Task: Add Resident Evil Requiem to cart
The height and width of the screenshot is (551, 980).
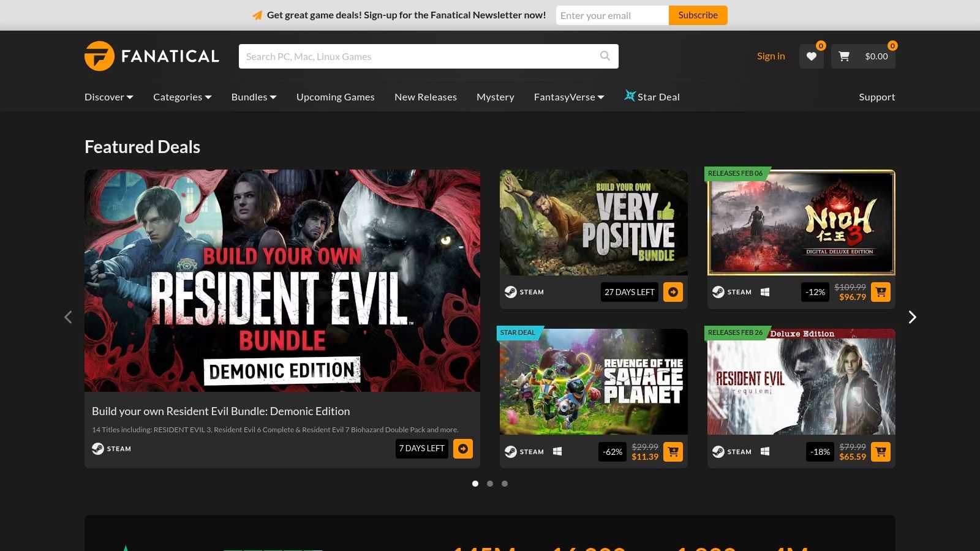Action: pos(881,452)
